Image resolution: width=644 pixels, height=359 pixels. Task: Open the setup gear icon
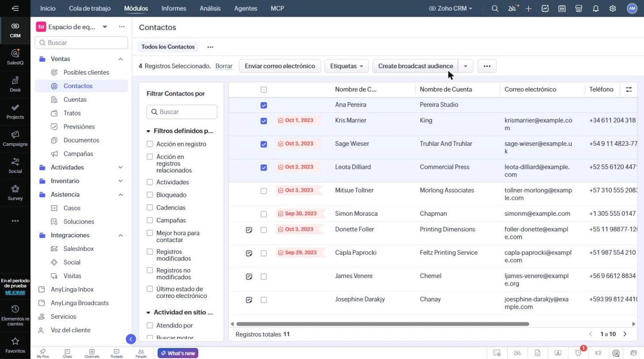613,8
